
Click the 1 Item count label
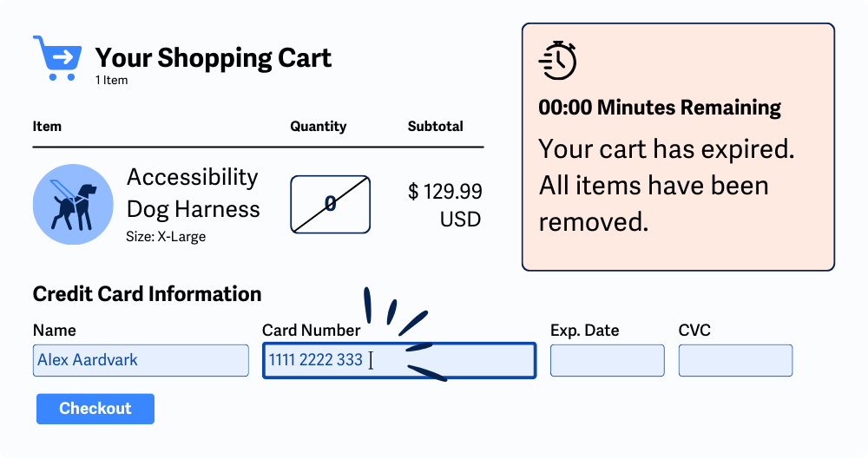pos(111,81)
